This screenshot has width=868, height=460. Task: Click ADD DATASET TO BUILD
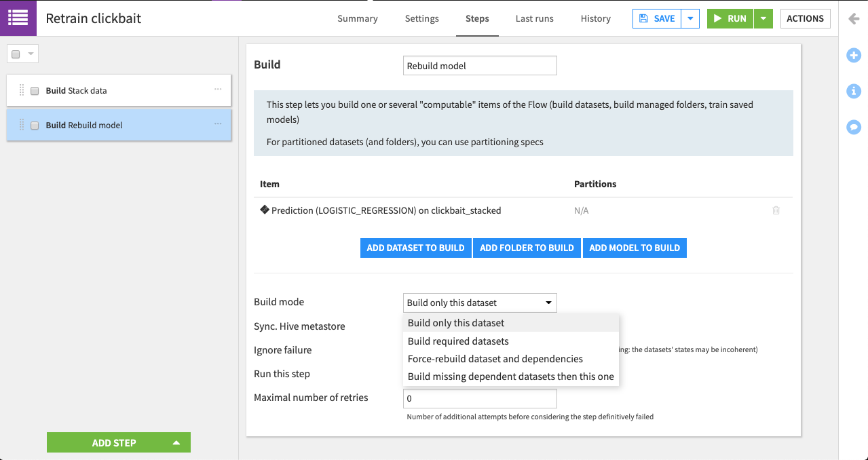pos(415,248)
